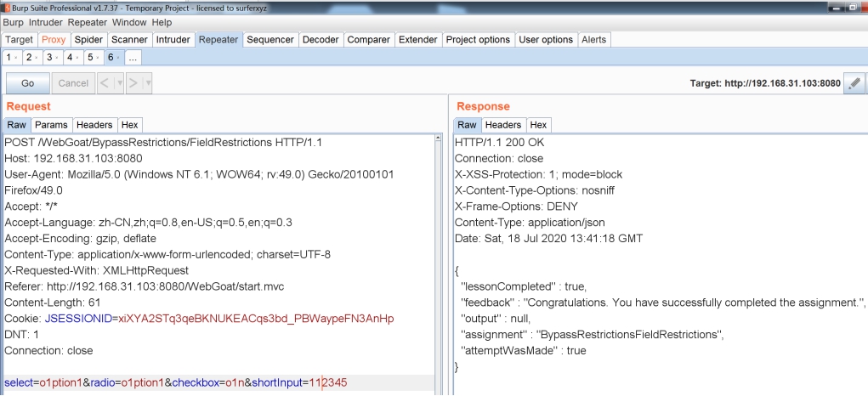Image resolution: width=868 pixels, height=396 pixels.
Task: Select repeater tab number 6
Action: (111, 58)
